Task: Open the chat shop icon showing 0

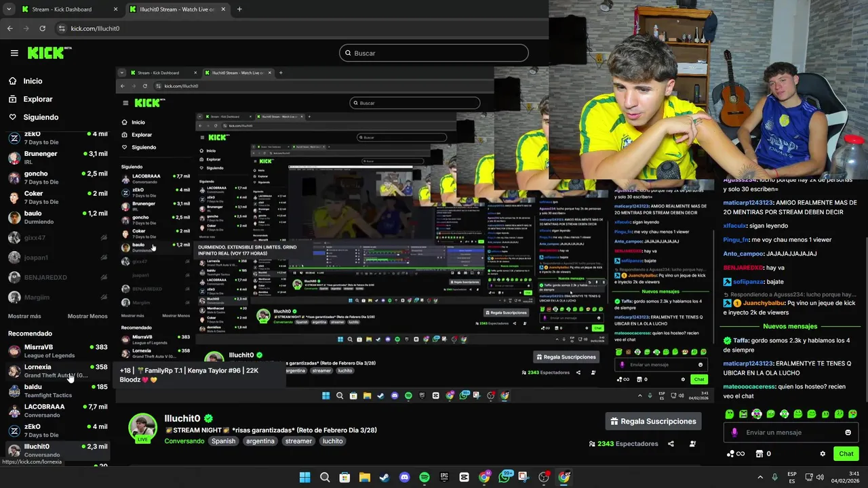Action: pos(763,453)
